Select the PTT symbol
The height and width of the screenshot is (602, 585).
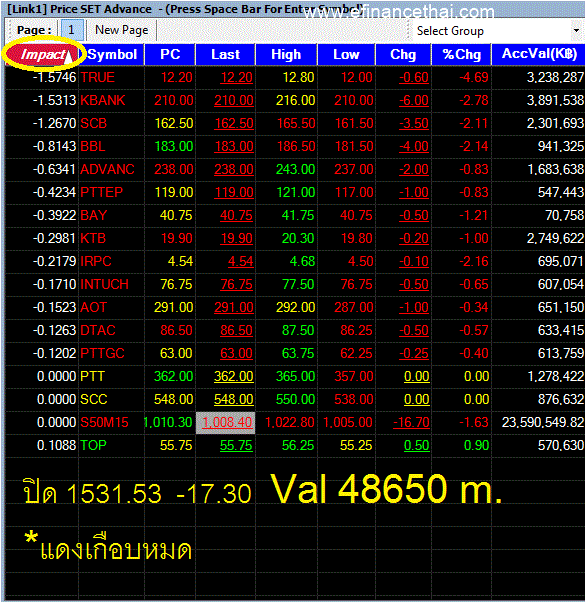[x=92, y=377]
